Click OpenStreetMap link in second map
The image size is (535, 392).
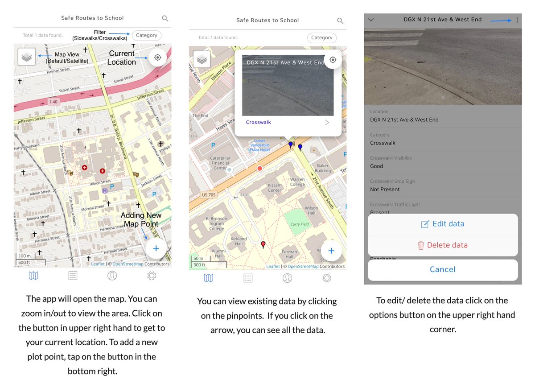(303, 267)
